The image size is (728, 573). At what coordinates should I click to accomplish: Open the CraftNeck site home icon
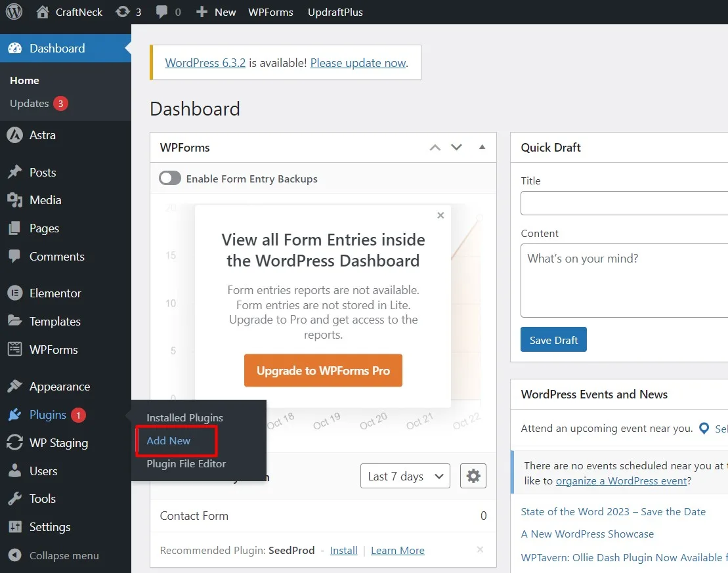click(x=42, y=12)
